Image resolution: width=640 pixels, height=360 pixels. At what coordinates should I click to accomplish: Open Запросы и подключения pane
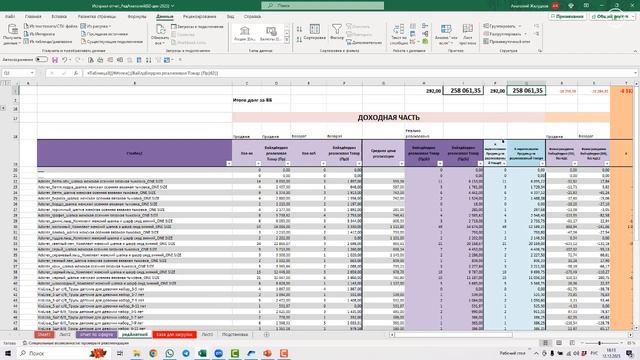(197, 26)
